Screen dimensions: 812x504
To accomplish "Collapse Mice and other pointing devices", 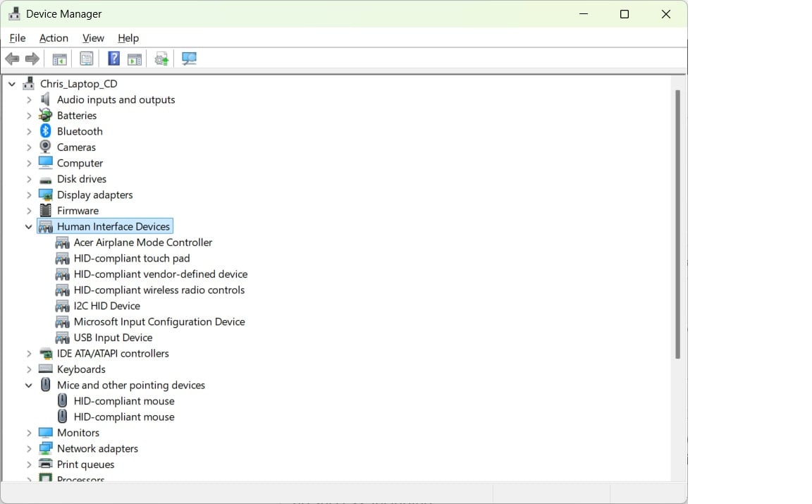I will [28, 386].
